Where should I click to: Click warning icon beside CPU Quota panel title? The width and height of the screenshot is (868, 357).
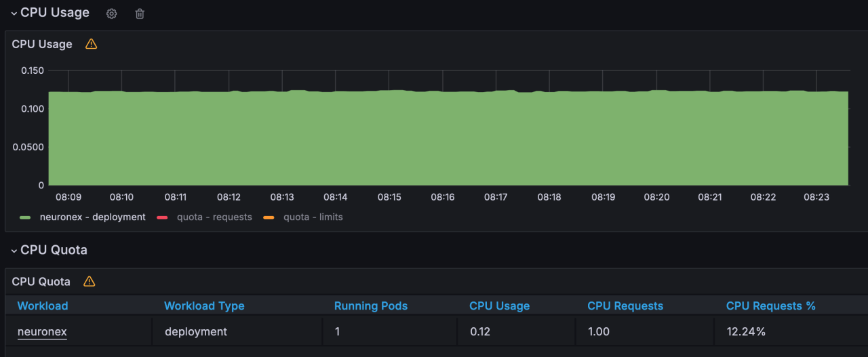point(89,281)
